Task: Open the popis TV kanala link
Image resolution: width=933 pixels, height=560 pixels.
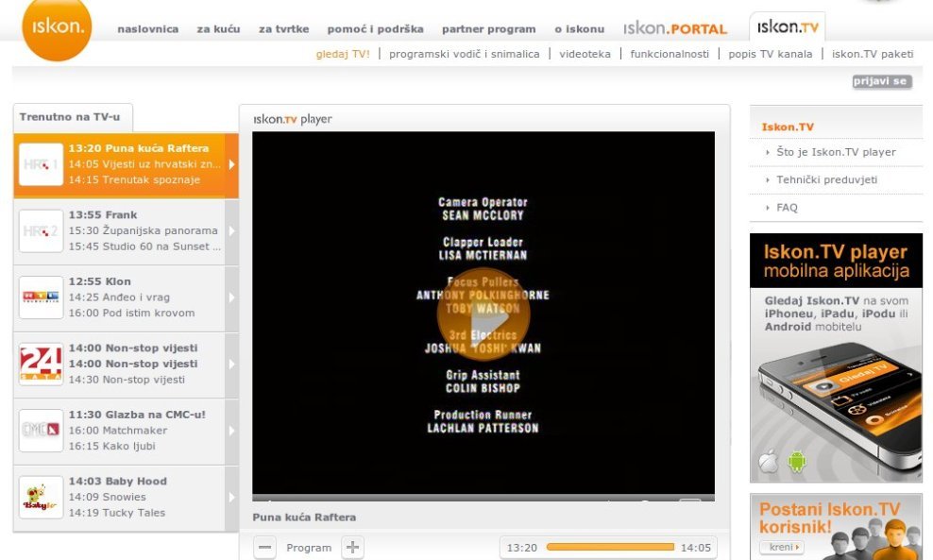Action: 770,54
